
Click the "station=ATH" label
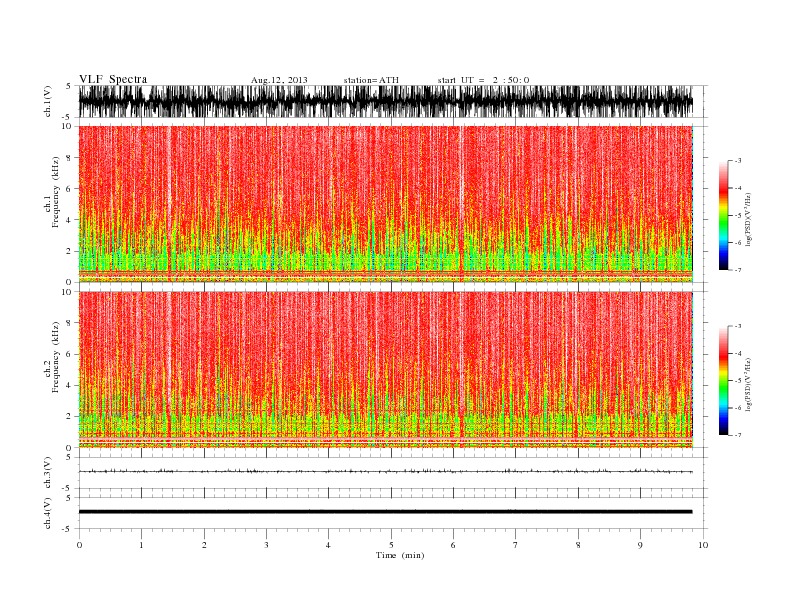(371, 80)
